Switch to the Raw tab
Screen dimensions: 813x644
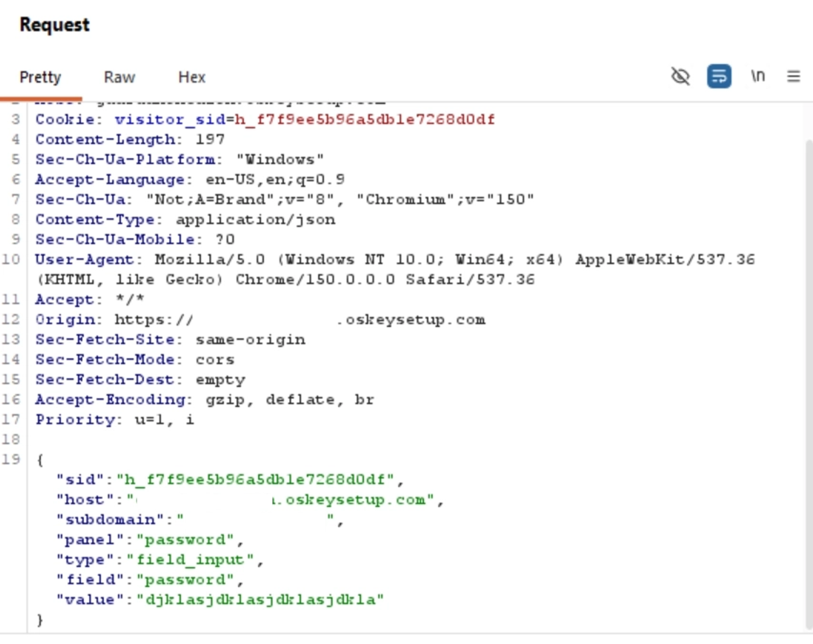pyautogui.click(x=119, y=77)
